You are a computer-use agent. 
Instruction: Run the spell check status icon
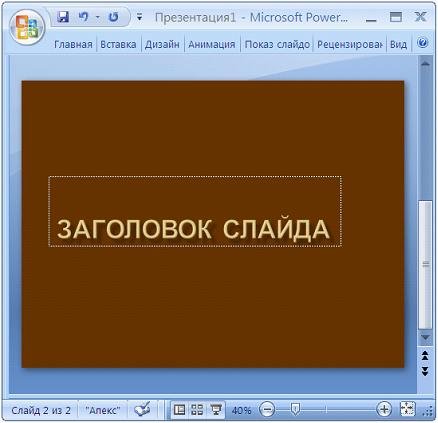pyautogui.click(x=142, y=409)
